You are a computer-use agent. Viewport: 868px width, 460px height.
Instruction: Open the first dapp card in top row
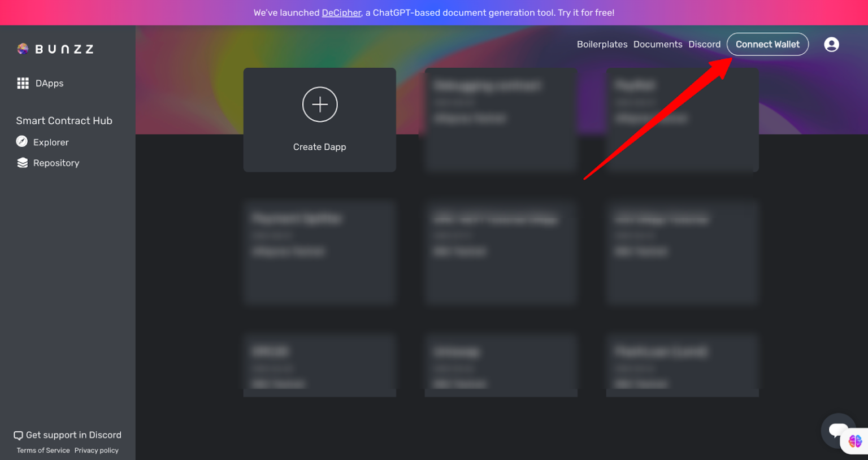(x=501, y=120)
